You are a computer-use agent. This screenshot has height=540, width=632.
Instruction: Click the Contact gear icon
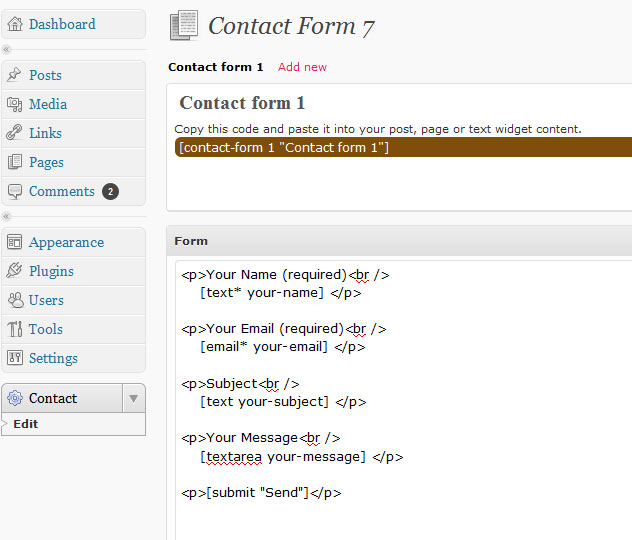coord(15,398)
